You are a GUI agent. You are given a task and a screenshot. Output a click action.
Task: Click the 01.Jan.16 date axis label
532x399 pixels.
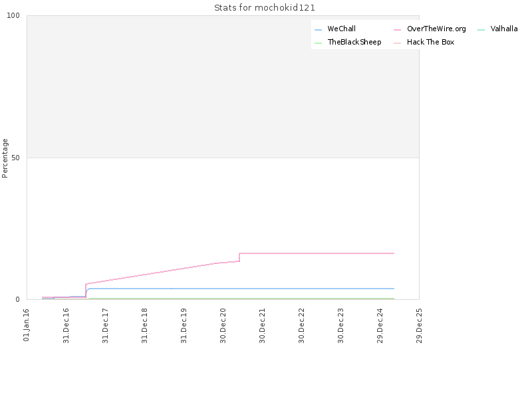[27, 325]
